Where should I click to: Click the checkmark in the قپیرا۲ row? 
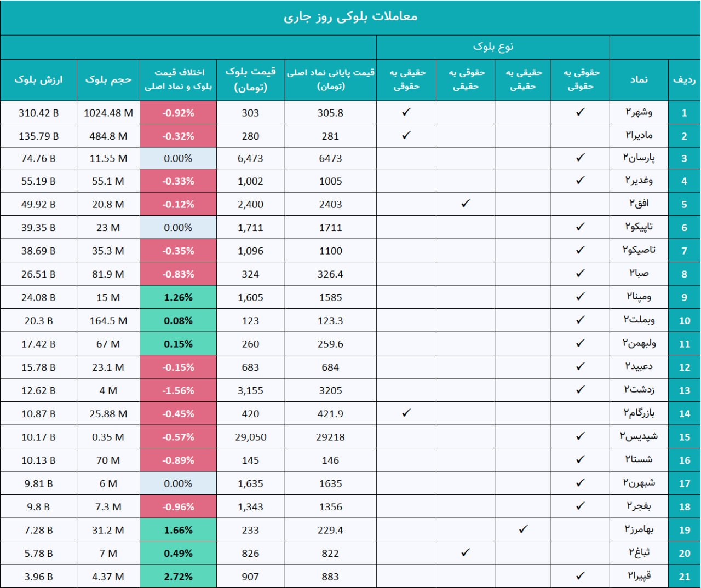coord(581,576)
